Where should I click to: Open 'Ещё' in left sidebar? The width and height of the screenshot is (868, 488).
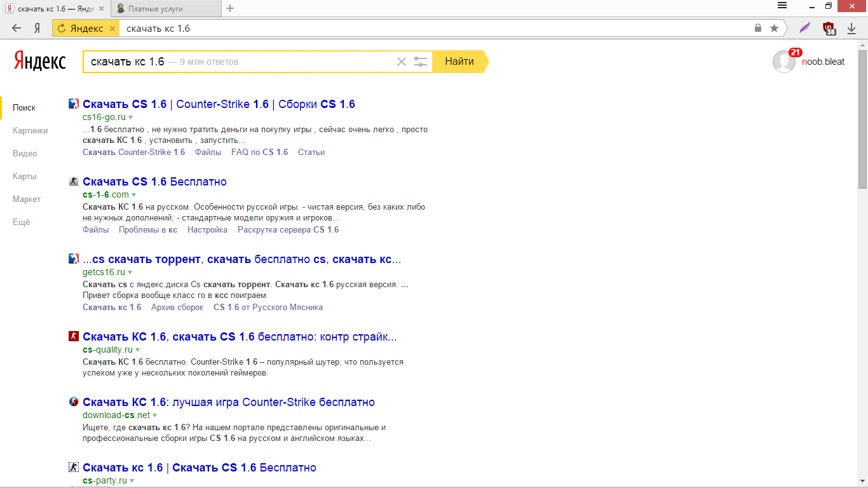(21, 222)
